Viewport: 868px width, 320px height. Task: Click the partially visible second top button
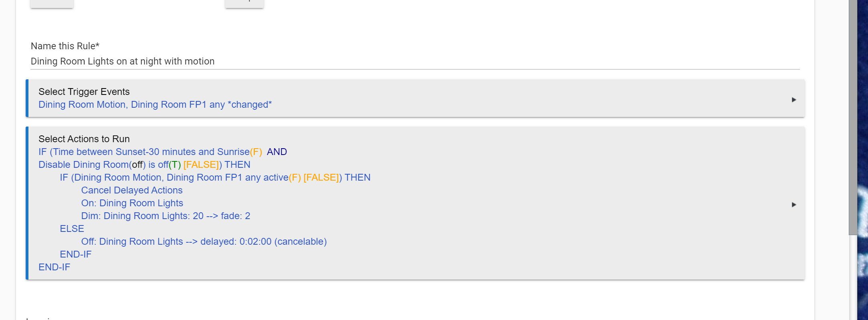pos(244,4)
